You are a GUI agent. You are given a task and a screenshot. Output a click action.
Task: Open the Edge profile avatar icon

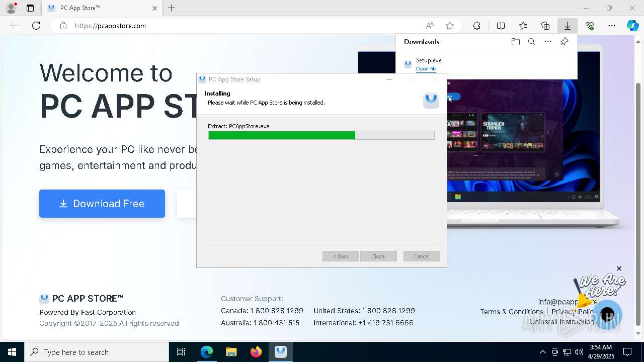(x=11, y=8)
